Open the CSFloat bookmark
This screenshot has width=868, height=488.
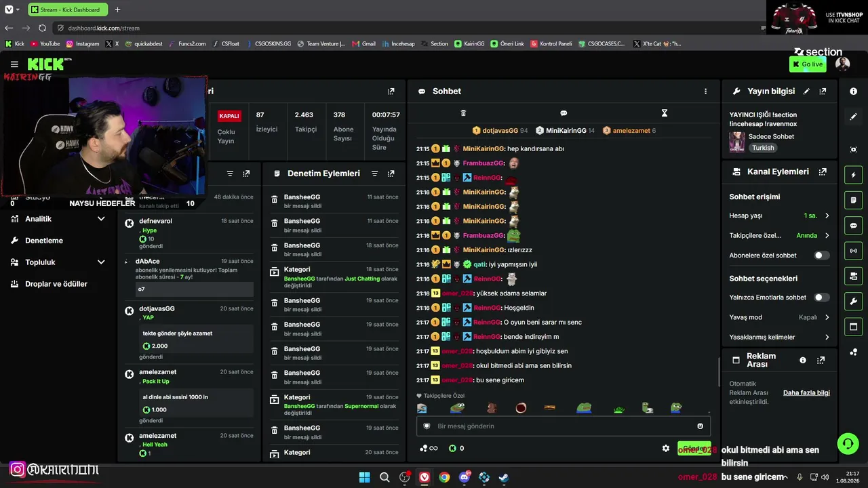[226, 43]
